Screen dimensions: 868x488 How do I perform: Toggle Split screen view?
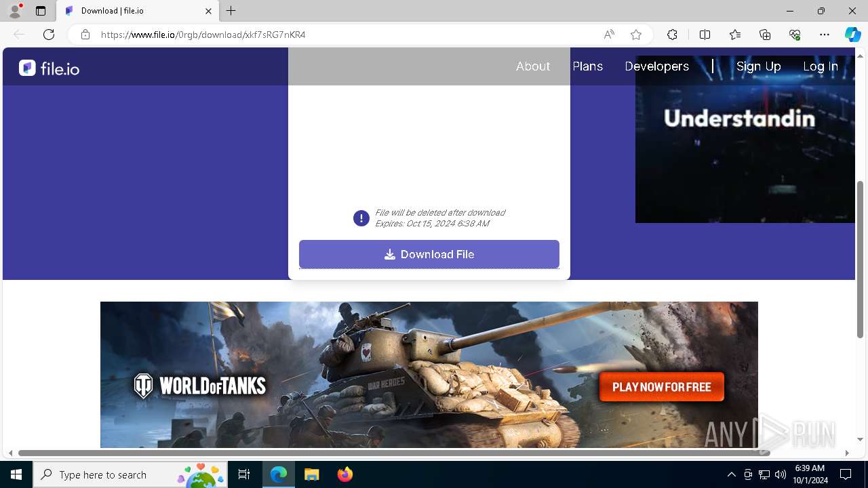click(x=705, y=35)
